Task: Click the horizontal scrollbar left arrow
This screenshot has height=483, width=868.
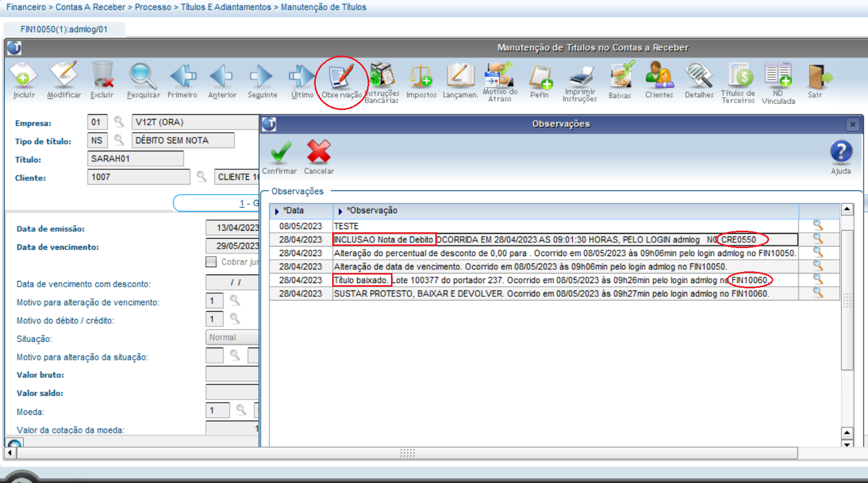Action: [x=10, y=453]
